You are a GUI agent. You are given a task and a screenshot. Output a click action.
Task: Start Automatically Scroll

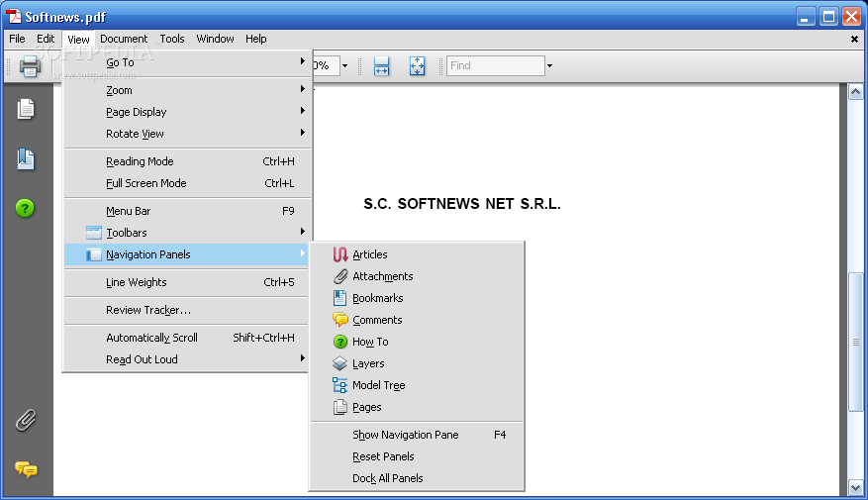click(187, 338)
